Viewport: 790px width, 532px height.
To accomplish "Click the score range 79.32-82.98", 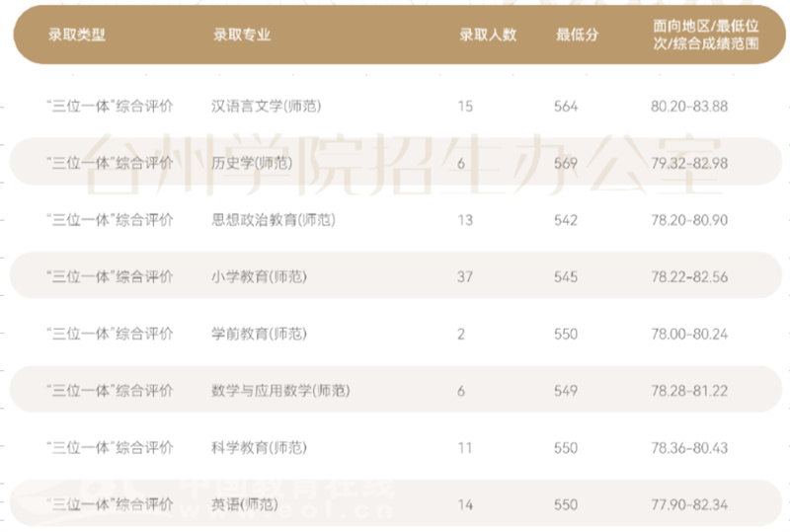I will tap(689, 163).
